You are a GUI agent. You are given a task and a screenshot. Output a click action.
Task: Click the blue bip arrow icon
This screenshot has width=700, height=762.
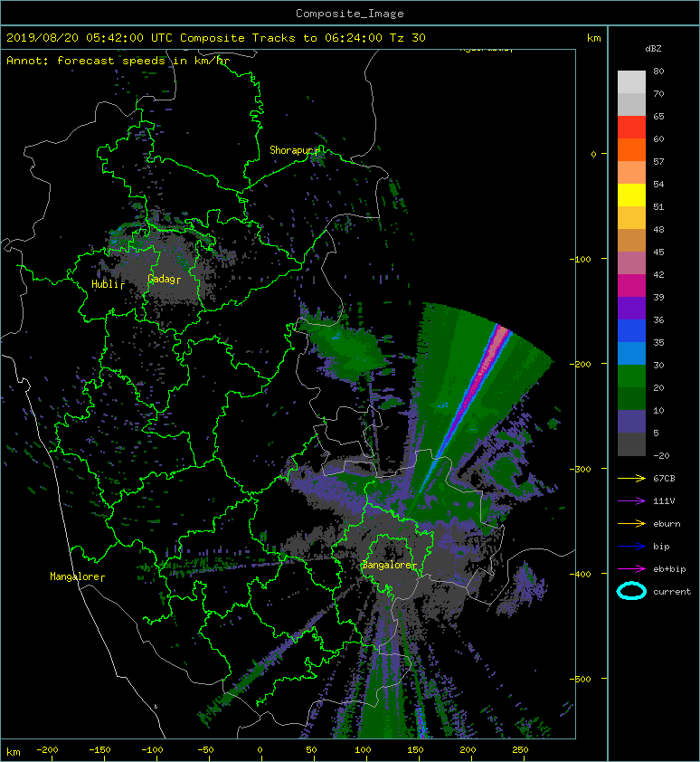(x=631, y=547)
